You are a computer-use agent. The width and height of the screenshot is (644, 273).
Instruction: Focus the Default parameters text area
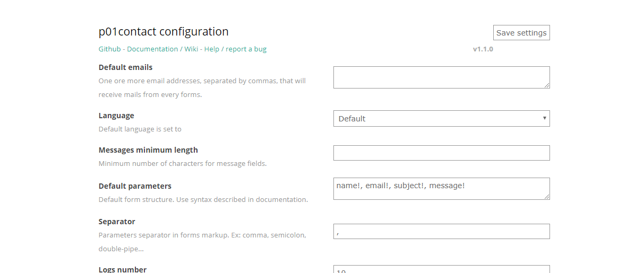coord(441,189)
